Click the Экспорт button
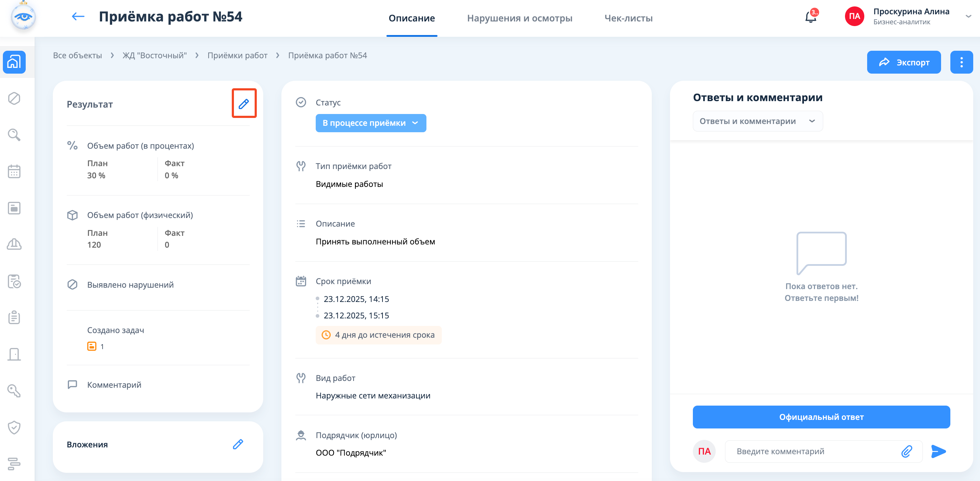This screenshot has height=481, width=980. (904, 62)
